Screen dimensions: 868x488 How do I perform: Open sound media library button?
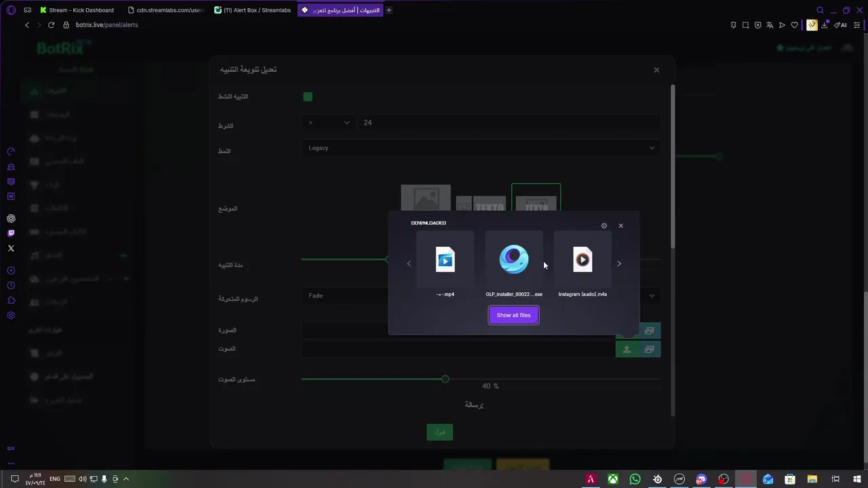649,349
